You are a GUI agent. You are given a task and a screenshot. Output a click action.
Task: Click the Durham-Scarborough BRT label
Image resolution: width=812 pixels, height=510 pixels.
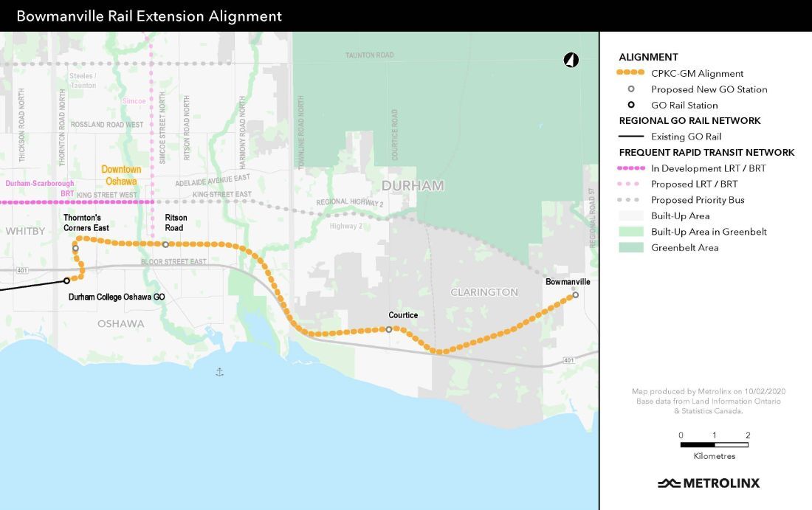(x=39, y=188)
